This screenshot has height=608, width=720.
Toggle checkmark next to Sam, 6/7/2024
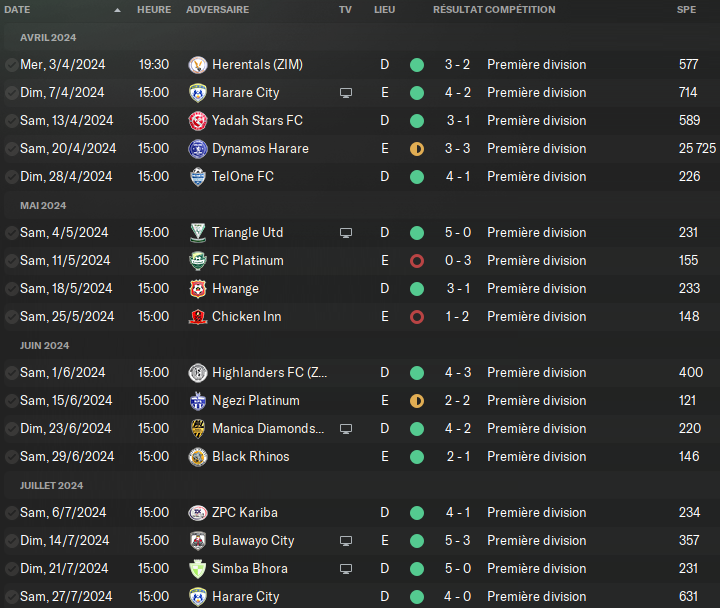[x=11, y=513]
